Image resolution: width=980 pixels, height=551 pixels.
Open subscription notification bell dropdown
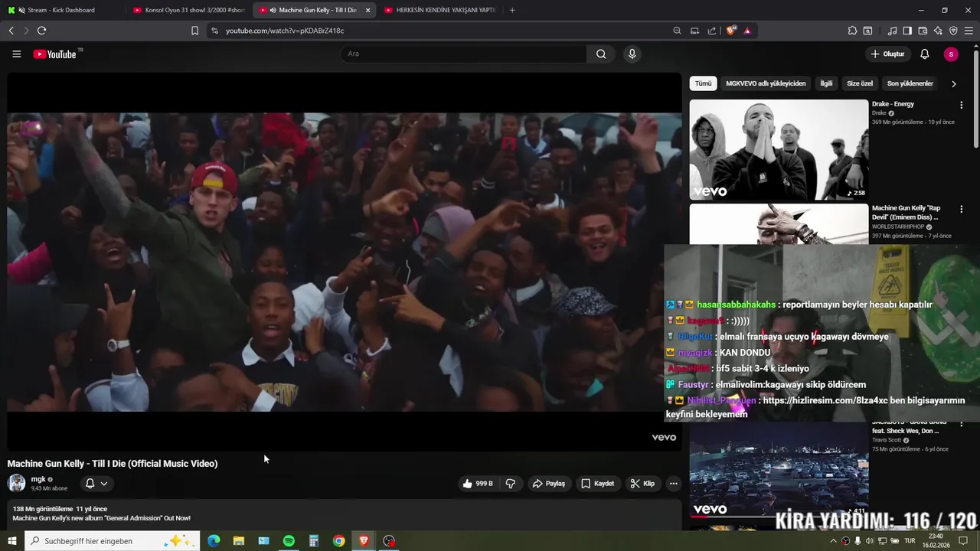[x=96, y=484]
